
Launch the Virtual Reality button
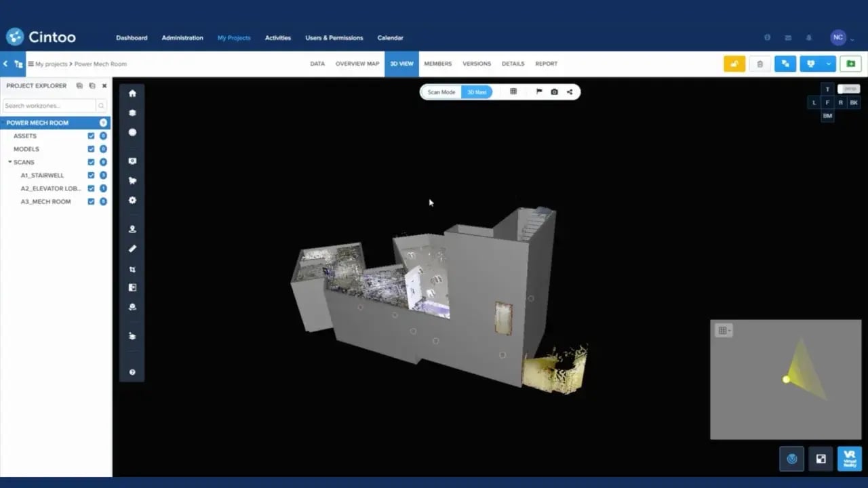point(849,459)
